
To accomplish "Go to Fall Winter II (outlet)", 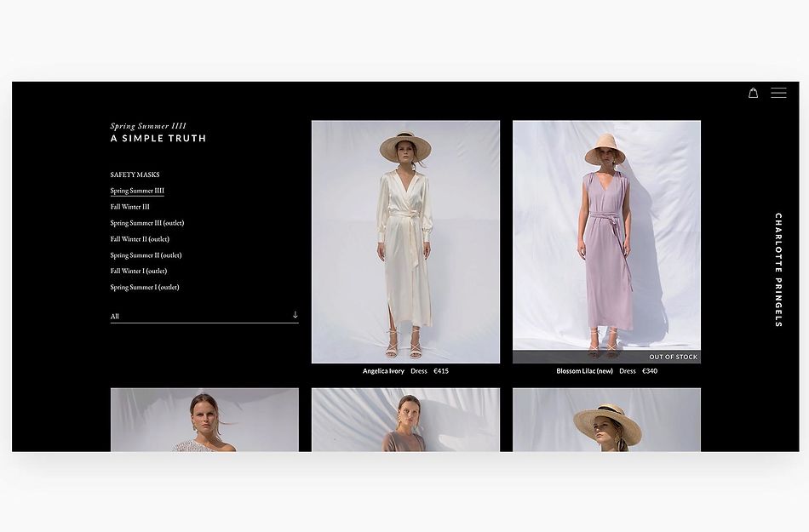I will point(140,239).
